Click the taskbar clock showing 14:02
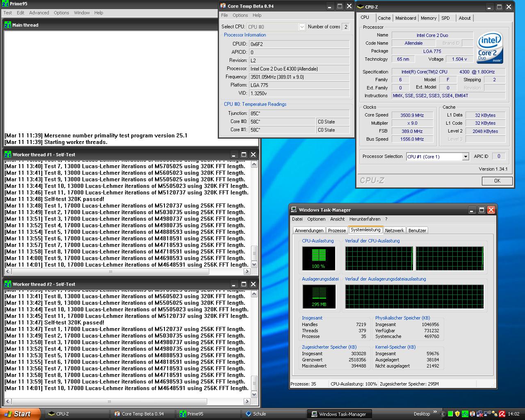Viewport: 525px width, 420px height. coord(514,414)
